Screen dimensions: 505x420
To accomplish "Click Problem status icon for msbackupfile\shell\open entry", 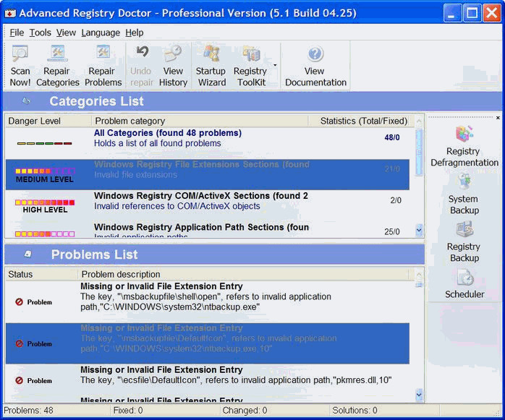I will coord(19,302).
